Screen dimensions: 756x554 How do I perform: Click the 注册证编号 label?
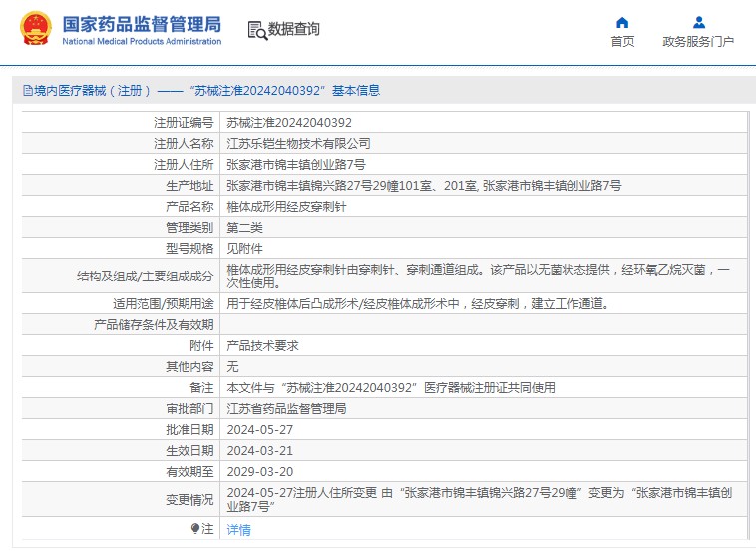184,123
